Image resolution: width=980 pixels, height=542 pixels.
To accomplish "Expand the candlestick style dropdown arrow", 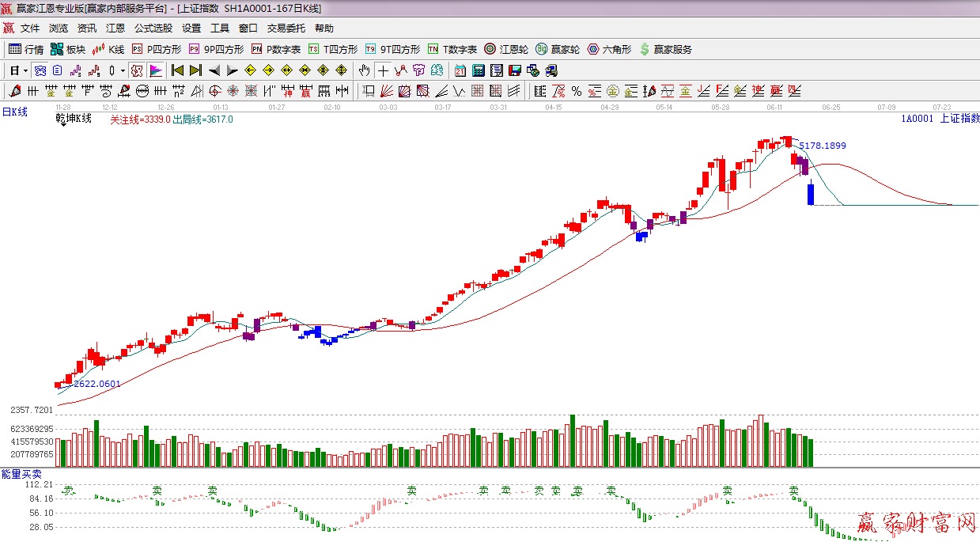I will 123,70.
